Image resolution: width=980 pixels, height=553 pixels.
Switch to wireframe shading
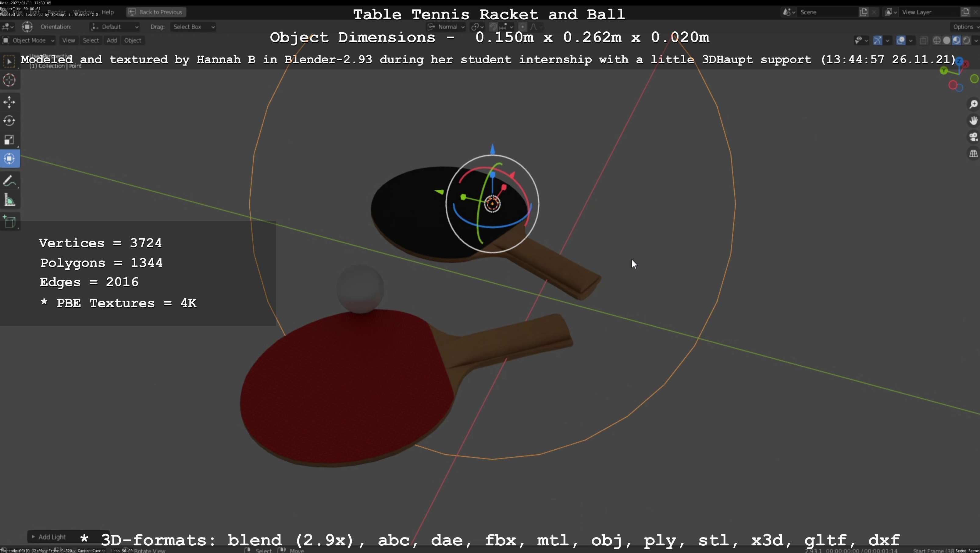(937, 40)
